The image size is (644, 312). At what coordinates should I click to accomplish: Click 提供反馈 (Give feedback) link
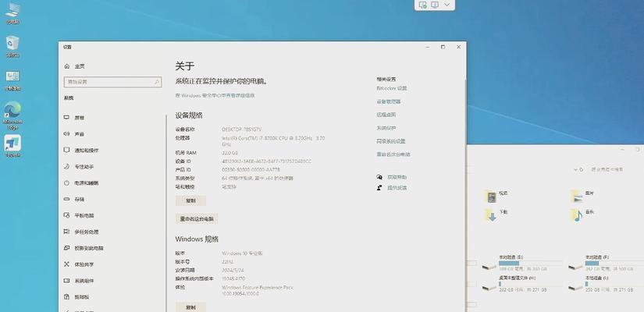(397, 188)
